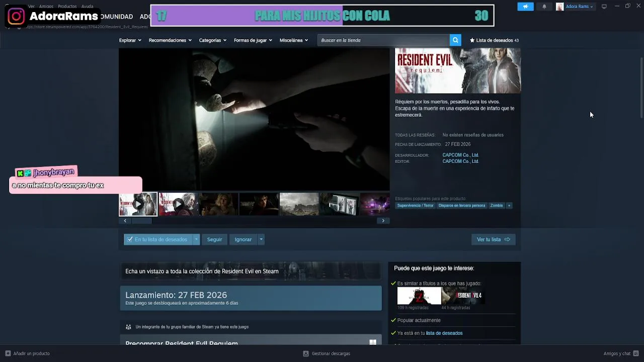Click the Gestionar descargas download icon
The image size is (644, 362).
[x=305, y=353]
